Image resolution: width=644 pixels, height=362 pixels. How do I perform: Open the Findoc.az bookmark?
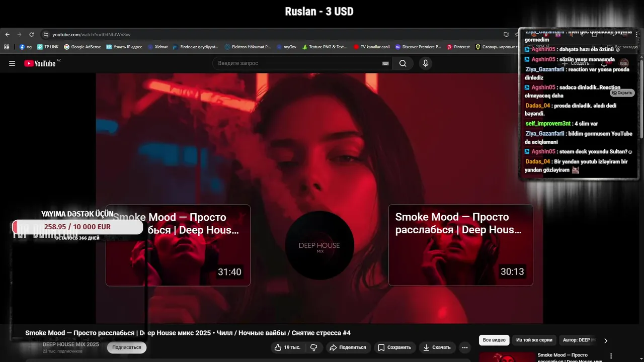196,47
